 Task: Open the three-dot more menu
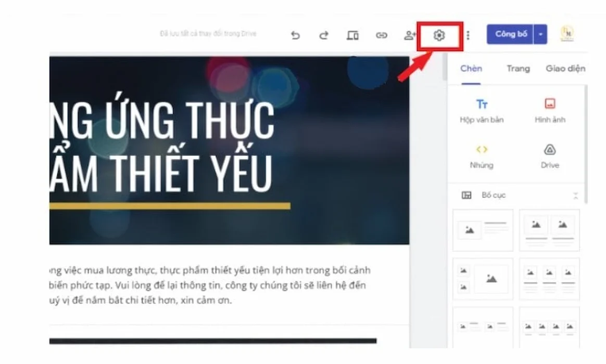pyautogui.click(x=468, y=35)
